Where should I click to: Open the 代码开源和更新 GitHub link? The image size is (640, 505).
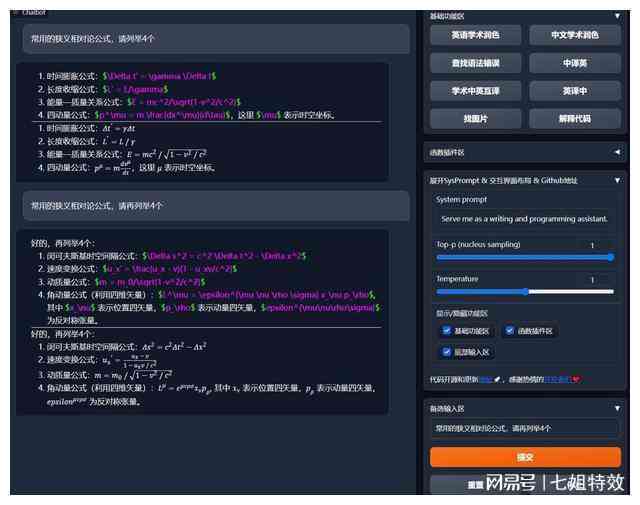[x=486, y=380]
